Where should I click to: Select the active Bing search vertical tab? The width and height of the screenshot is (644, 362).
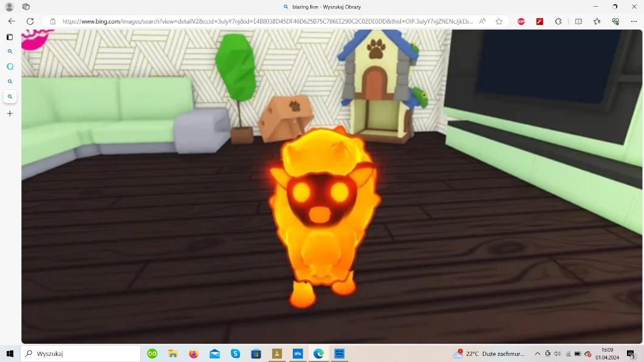coord(10,97)
